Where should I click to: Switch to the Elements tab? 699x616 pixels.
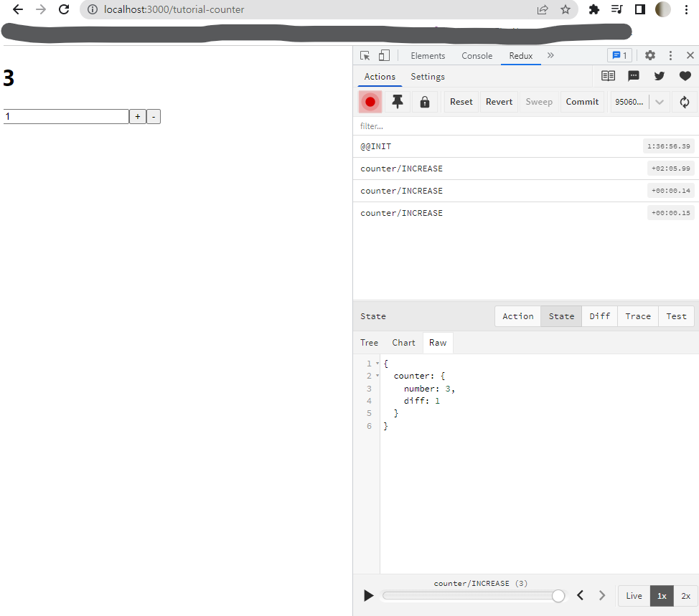tap(428, 56)
